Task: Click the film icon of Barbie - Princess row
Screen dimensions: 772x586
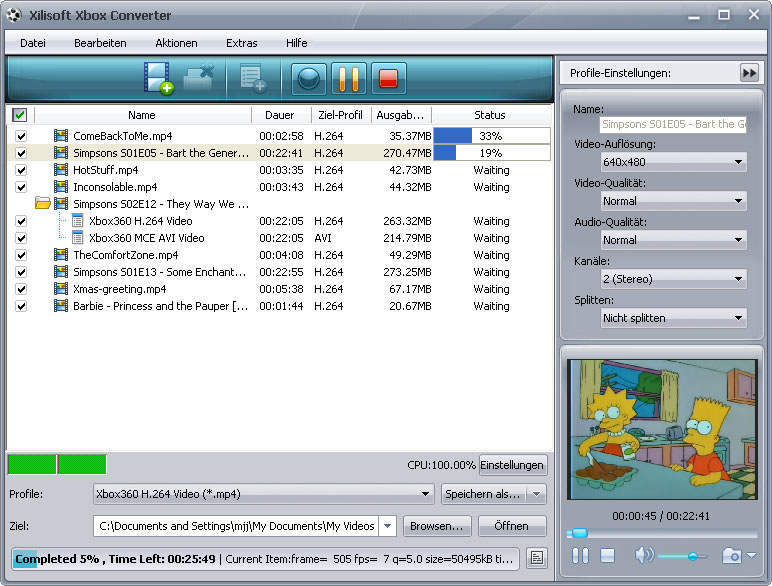Action: click(x=61, y=306)
